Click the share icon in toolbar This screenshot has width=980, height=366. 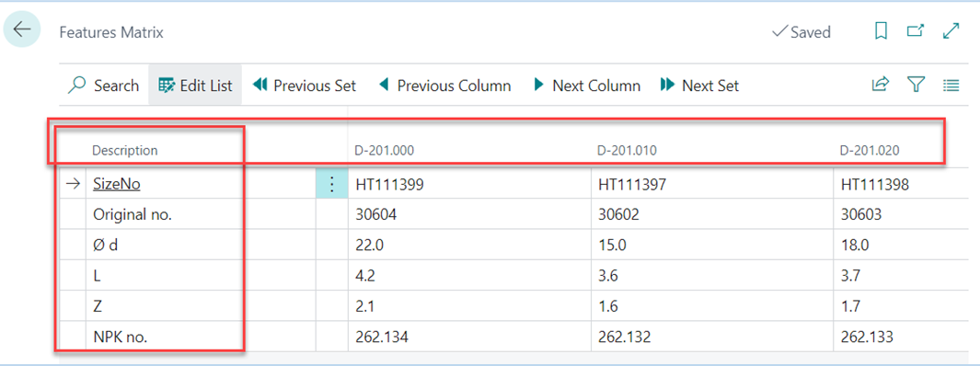(880, 85)
